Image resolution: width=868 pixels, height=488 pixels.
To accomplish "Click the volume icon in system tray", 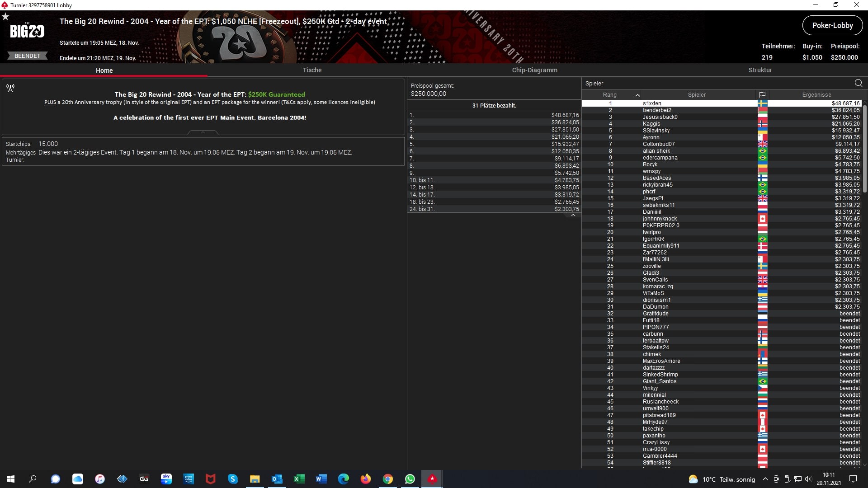I will pos(808,479).
